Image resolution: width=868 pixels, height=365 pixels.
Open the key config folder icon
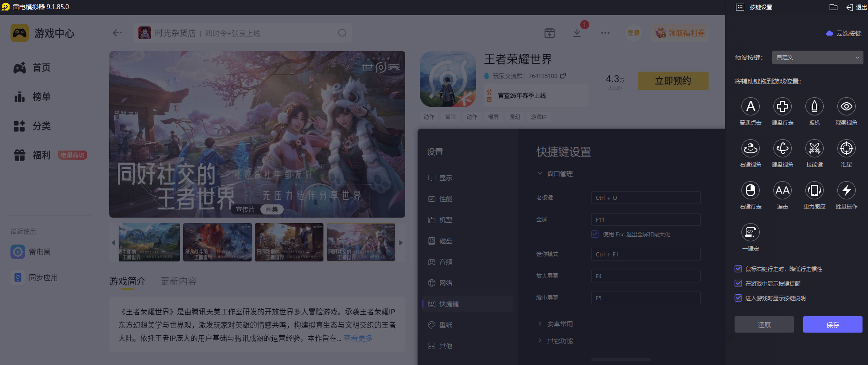point(833,7)
